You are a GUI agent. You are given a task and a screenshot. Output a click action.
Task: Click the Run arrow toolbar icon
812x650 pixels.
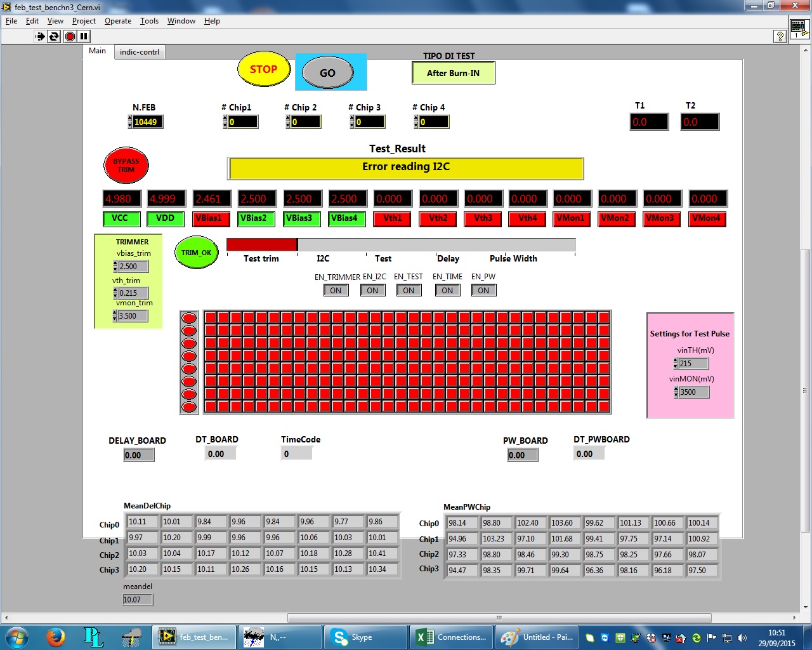(x=40, y=36)
